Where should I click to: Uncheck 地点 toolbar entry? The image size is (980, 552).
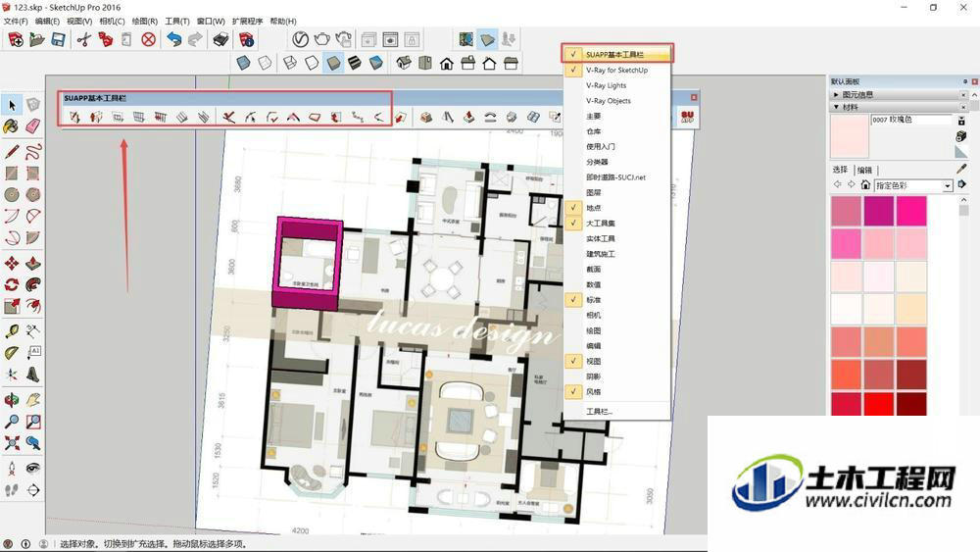click(616, 208)
